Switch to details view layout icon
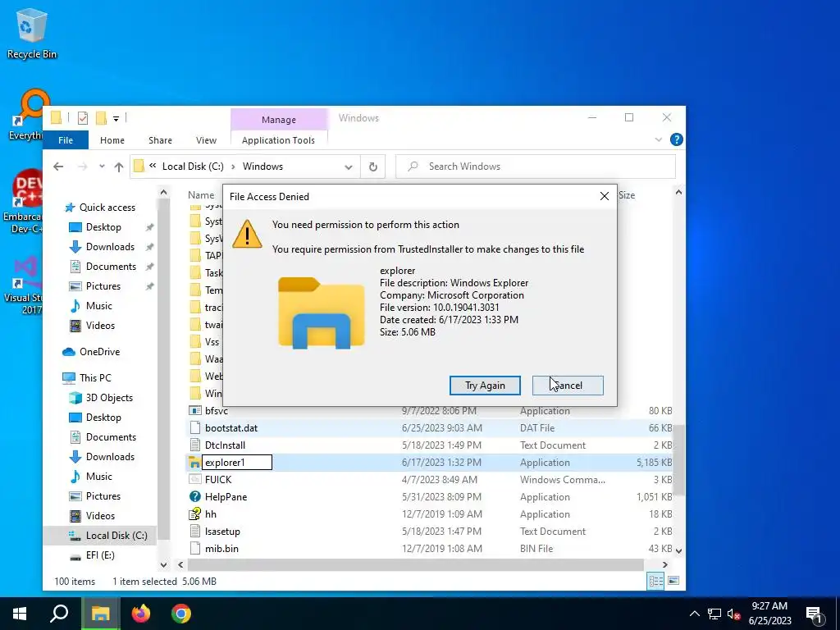This screenshot has height=630, width=840. (x=655, y=581)
